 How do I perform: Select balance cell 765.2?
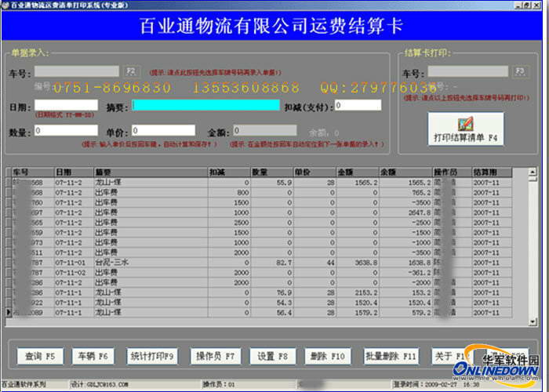pos(406,193)
